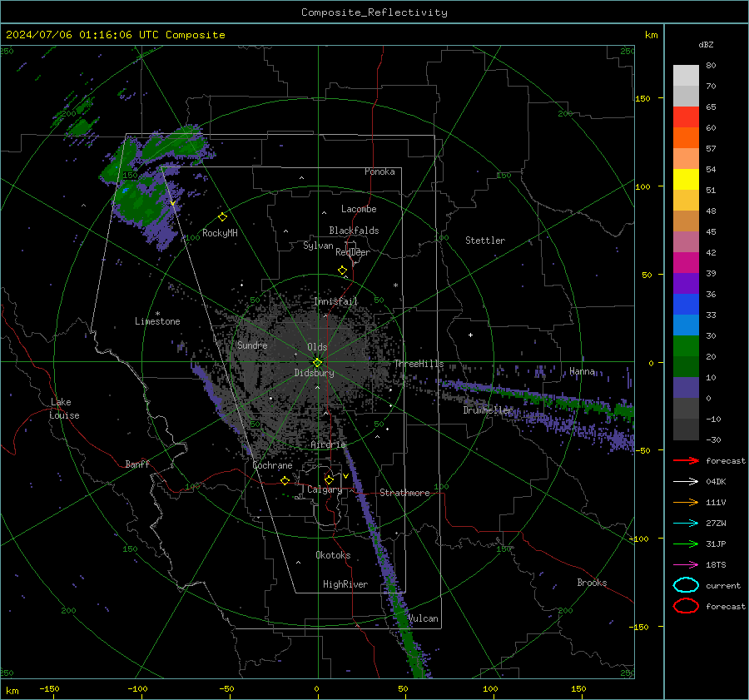Click the Cochrane label
Screen dimensions: 749x700
click(x=272, y=465)
